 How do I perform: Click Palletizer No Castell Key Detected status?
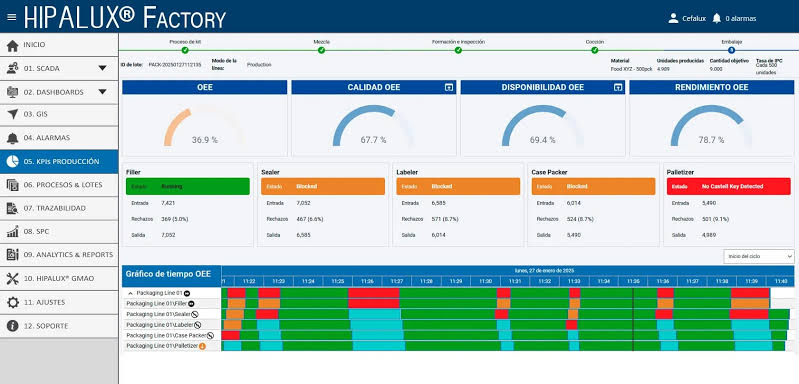pos(729,186)
